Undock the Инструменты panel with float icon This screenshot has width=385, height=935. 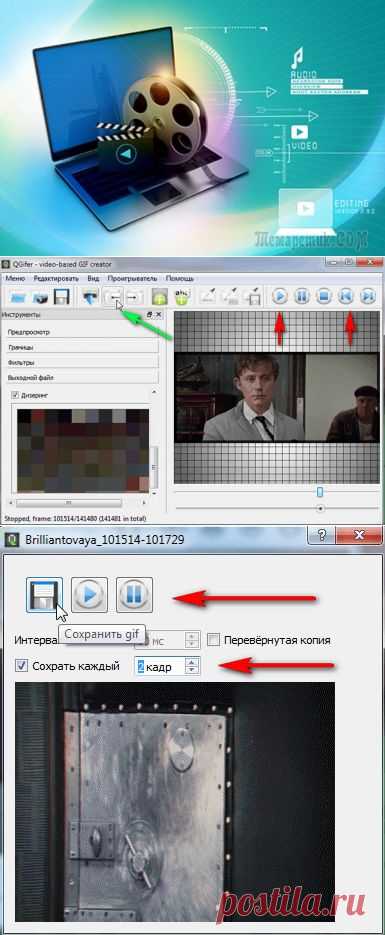click(x=150, y=314)
